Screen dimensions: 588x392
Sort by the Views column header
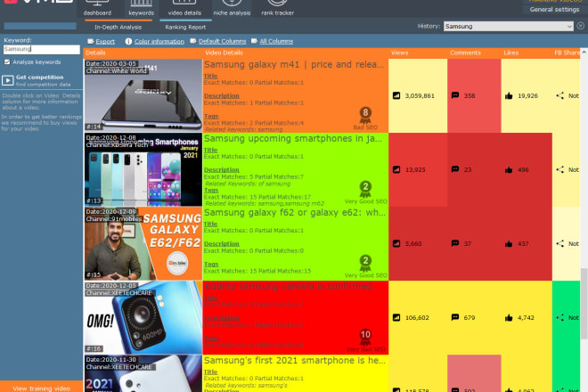399,53
